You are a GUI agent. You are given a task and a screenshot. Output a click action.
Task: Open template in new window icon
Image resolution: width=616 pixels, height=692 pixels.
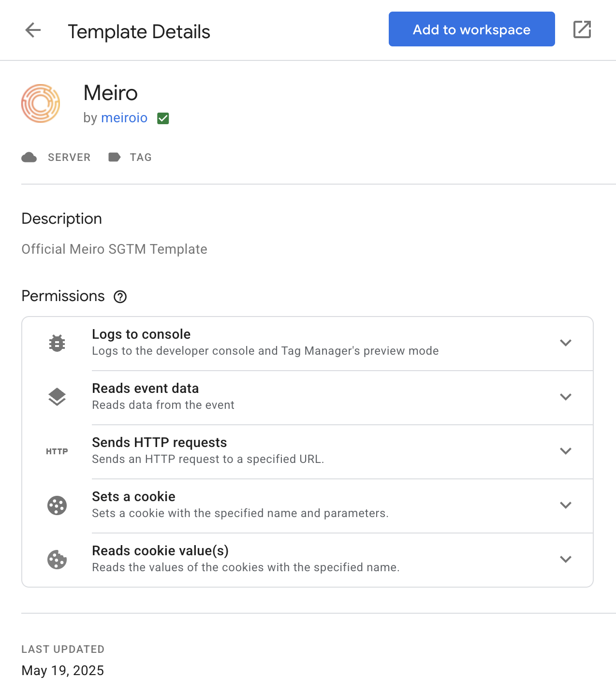click(582, 29)
